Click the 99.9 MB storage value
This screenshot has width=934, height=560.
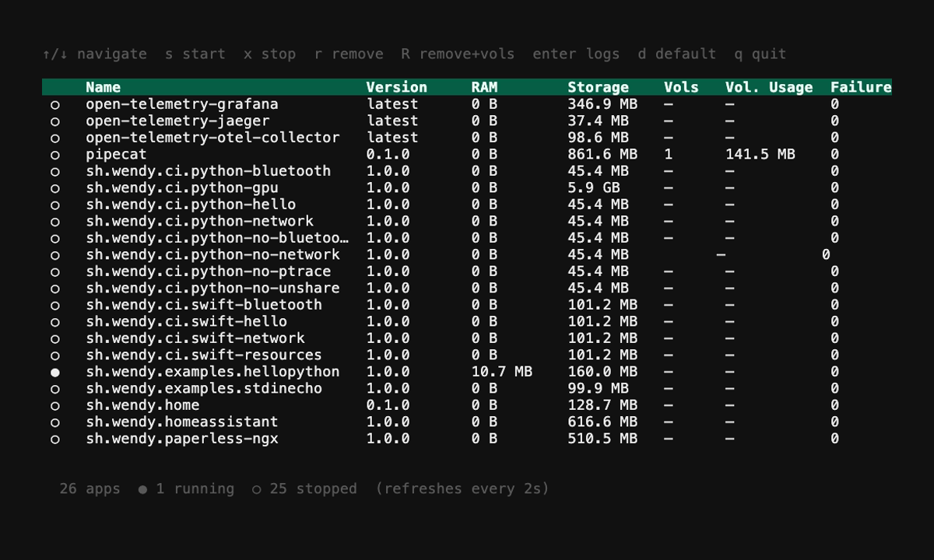(598, 388)
